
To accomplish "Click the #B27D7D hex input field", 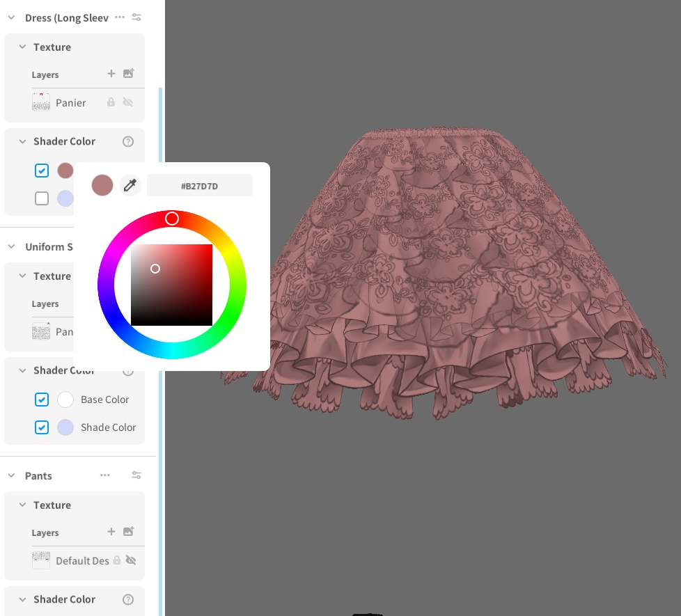I will [200, 185].
